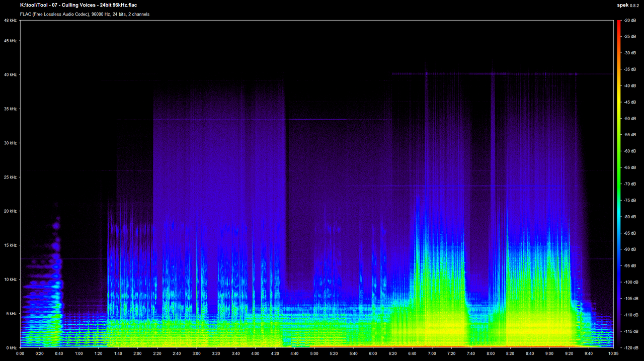This screenshot has height=361, width=644.
Task: Click the 6:40 time label
Action: coord(413,354)
